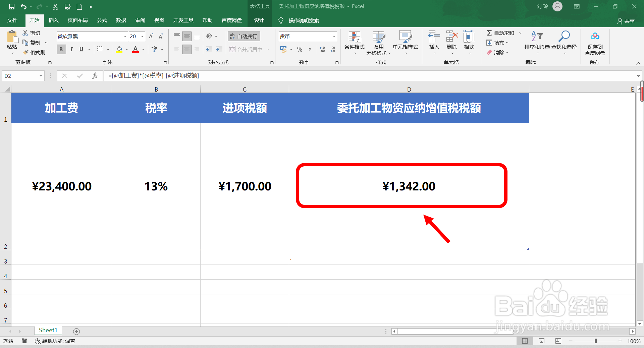This screenshot has width=644, height=348.
Task: Toggle Align Left
Action: point(177,49)
